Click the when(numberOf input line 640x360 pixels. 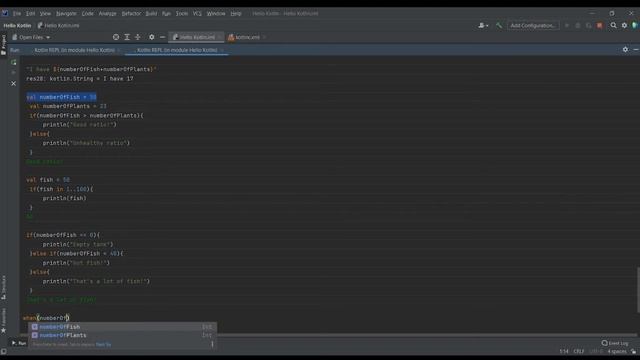tap(46, 318)
